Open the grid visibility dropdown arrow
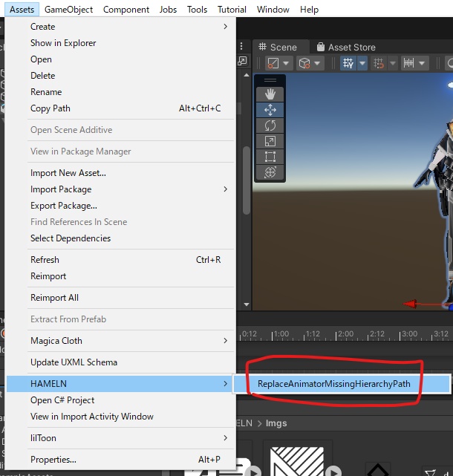 [x=362, y=63]
